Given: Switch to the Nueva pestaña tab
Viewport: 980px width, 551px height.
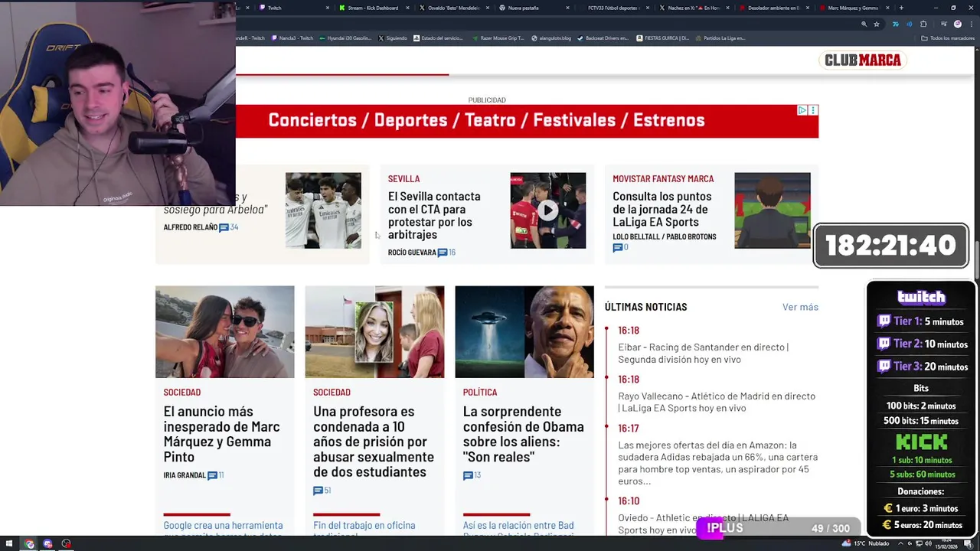Looking at the screenshot, I should click(x=534, y=8).
